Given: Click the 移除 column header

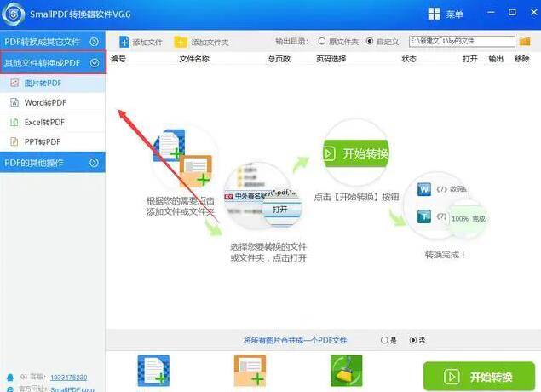Looking at the screenshot, I should tap(521, 59).
